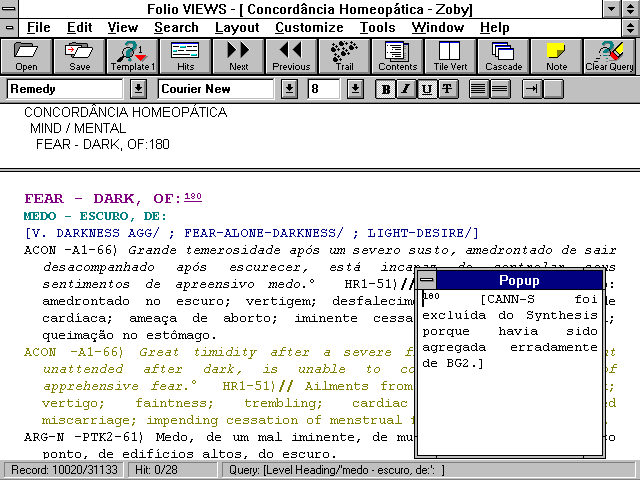The height and width of the screenshot is (480, 640).
Task: Click the Remedy style field
Action: [x=64, y=89]
